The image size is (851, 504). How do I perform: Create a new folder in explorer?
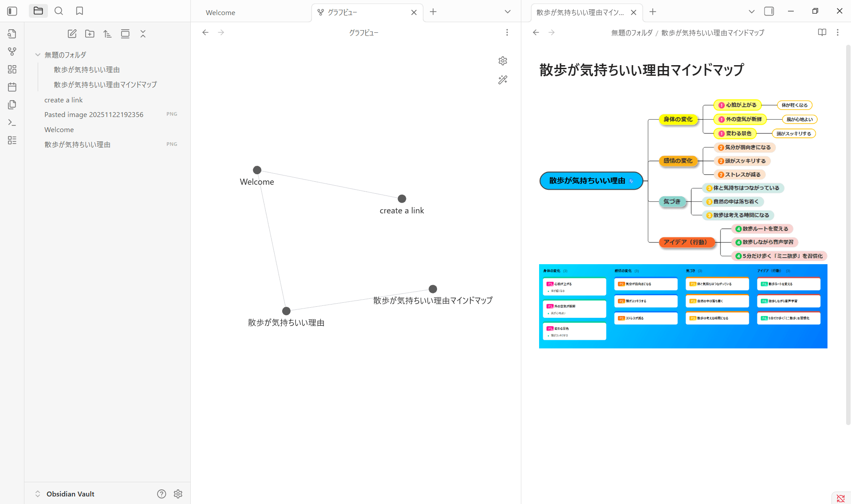click(90, 34)
